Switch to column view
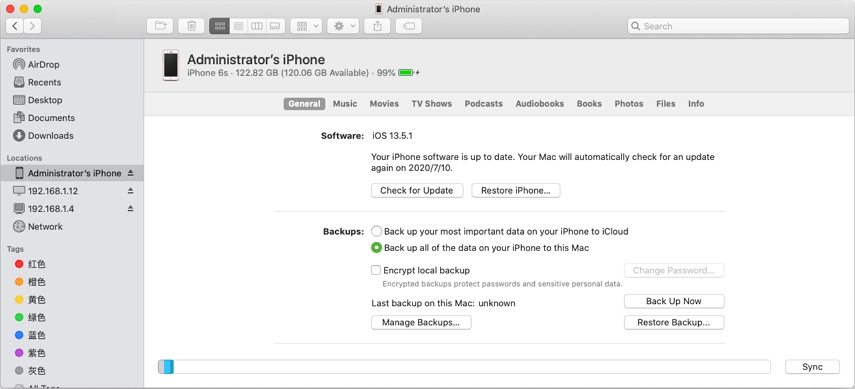This screenshot has width=855, height=389. coord(257,26)
